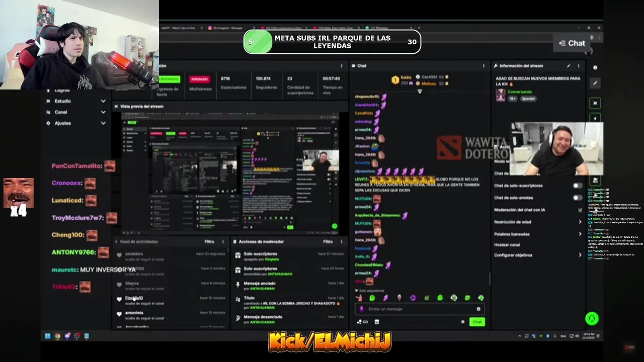
Task: Open Información del stream three-dot menu
Action: pyautogui.click(x=579, y=66)
